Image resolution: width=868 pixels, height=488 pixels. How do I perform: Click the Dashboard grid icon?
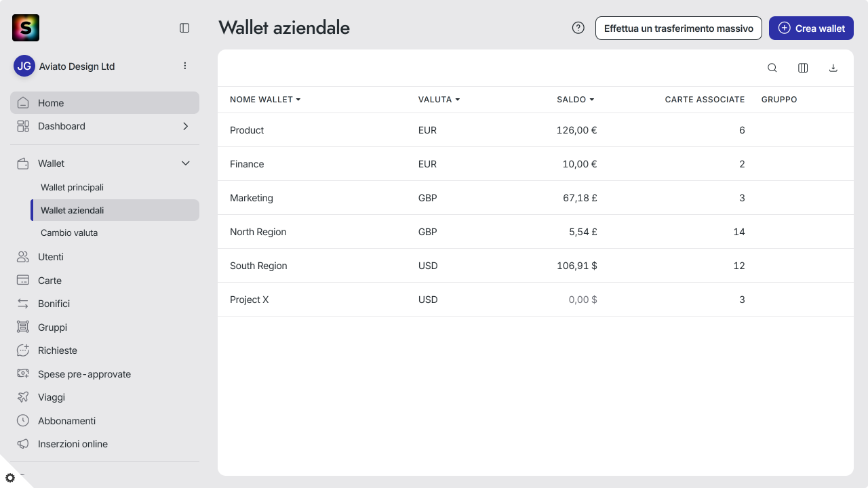[x=23, y=126]
